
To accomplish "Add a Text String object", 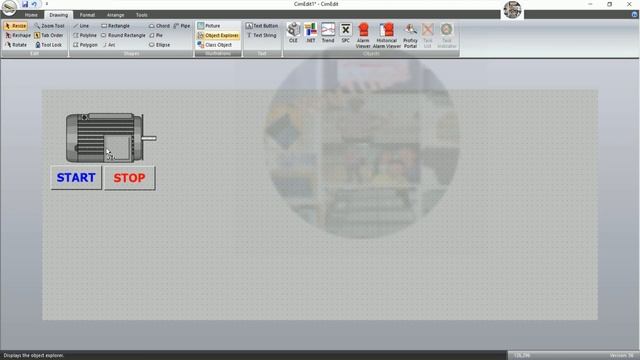I will click(x=261, y=36).
